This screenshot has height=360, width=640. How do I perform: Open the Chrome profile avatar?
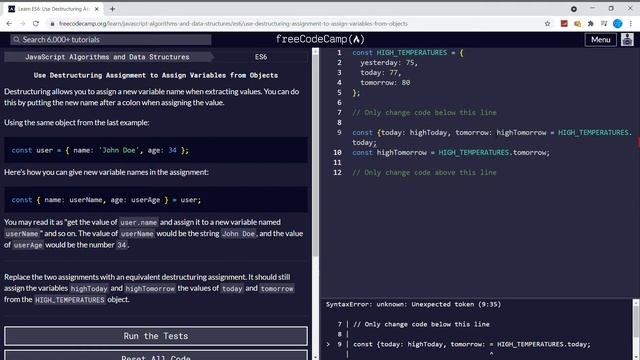point(618,24)
